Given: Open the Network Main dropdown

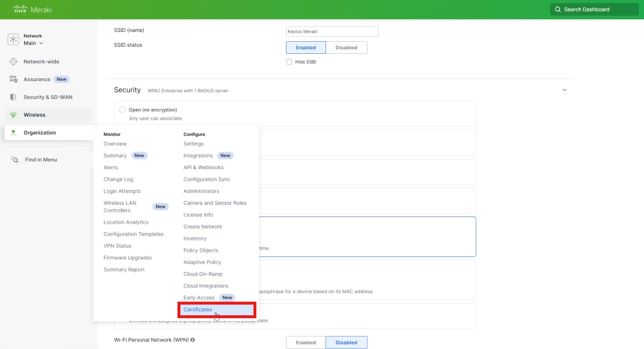Looking at the screenshot, I should [x=33, y=43].
